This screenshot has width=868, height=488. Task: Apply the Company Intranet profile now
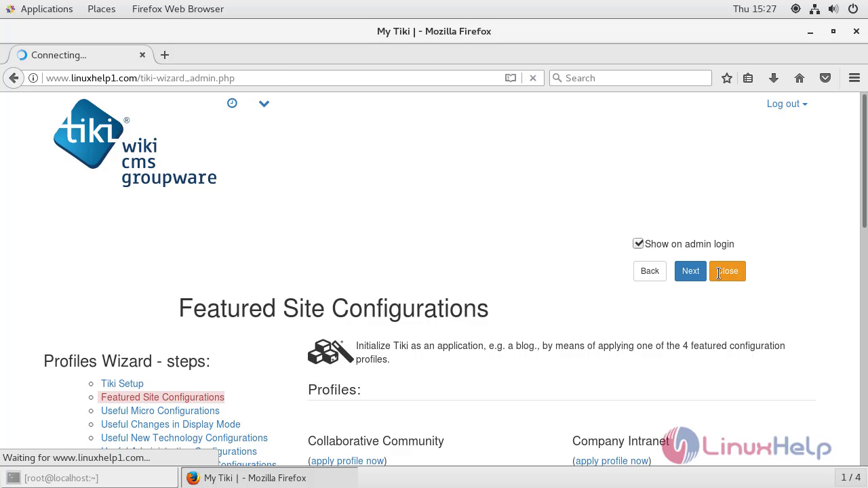pos(612,461)
